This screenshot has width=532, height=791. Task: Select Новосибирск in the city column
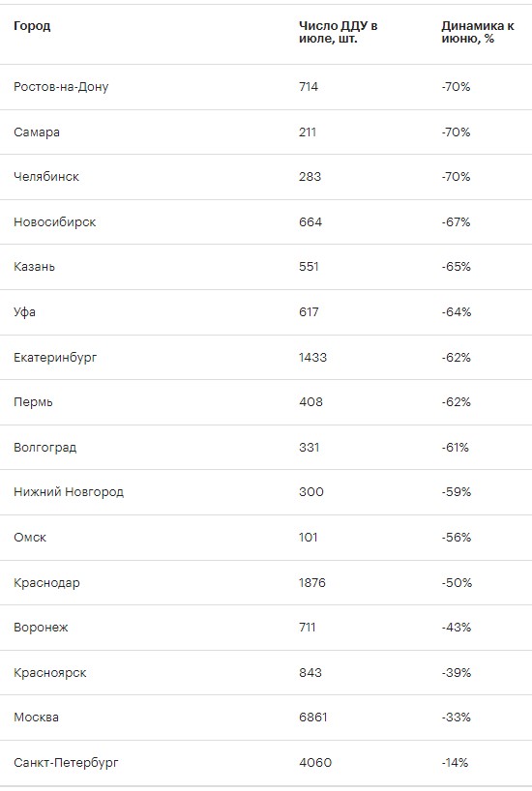[x=54, y=222]
